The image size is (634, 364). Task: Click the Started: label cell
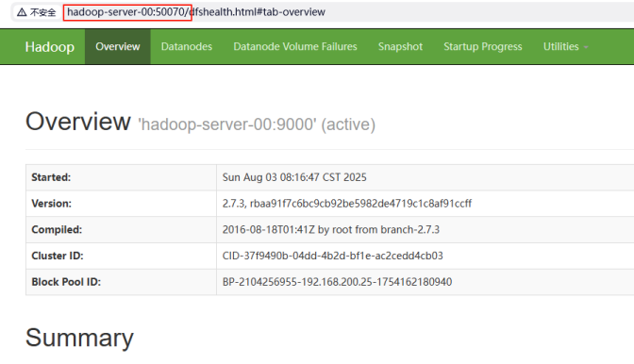[121, 177]
